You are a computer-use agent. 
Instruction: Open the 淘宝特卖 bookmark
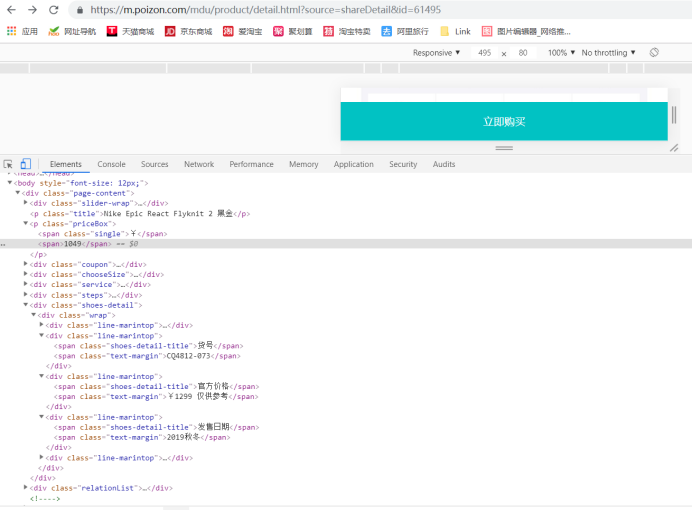346,31
